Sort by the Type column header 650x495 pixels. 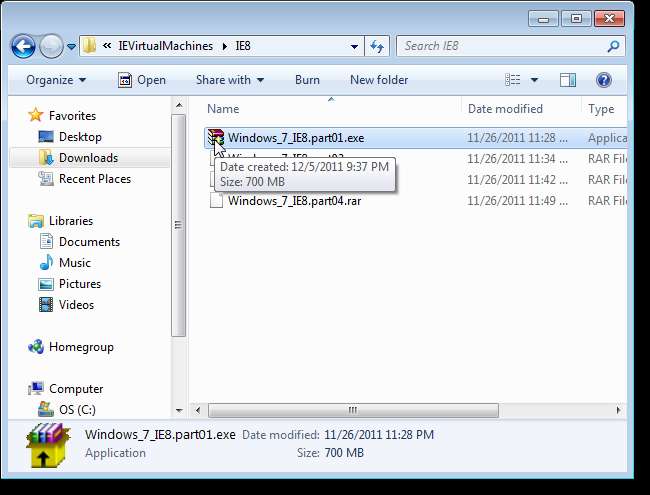[601, 109]
